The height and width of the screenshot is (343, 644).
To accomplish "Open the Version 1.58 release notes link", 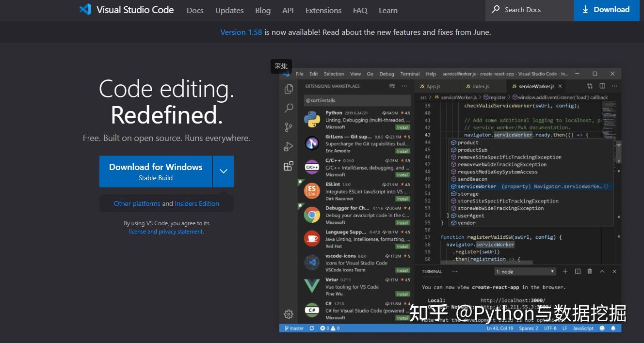I will coord(241,32).
